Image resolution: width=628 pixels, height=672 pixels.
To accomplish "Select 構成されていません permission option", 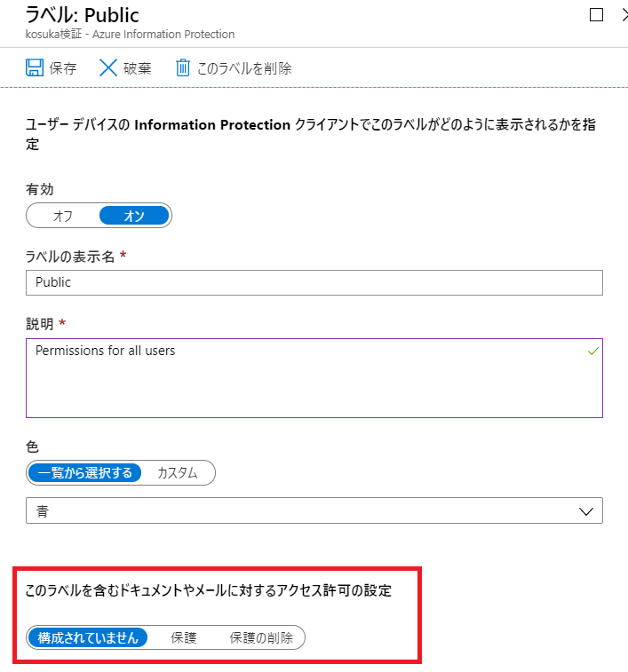I will [88, 637].
